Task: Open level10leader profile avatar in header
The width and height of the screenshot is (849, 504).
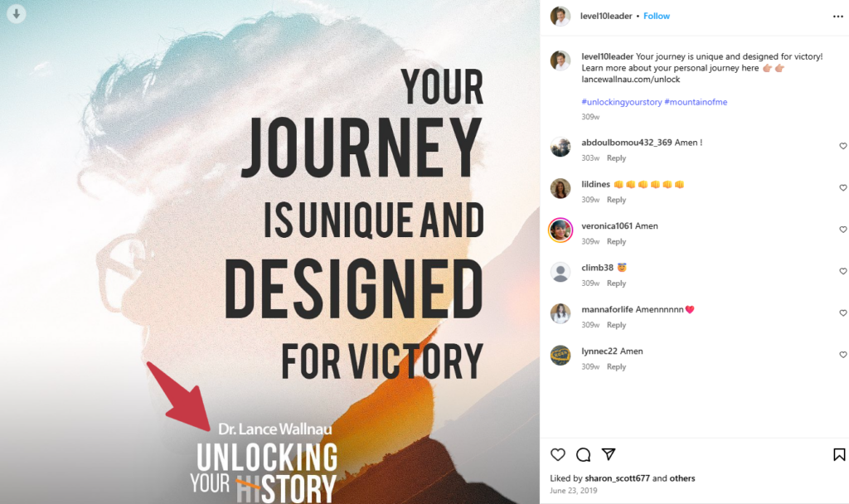Action: pos(560,17)
